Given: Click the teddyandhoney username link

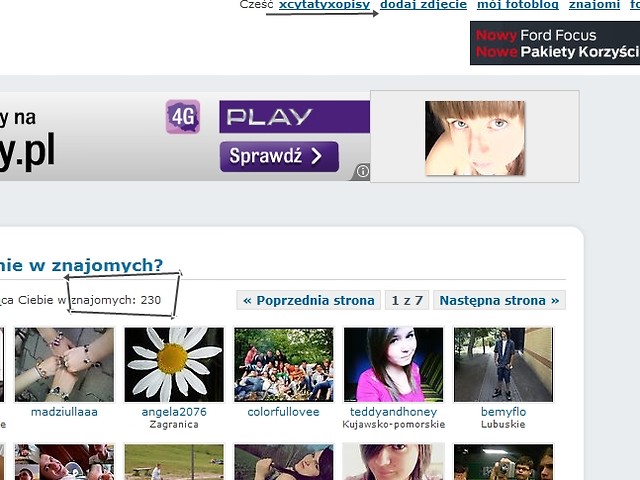Looking at the screenshot, I should tap(393, 412).
